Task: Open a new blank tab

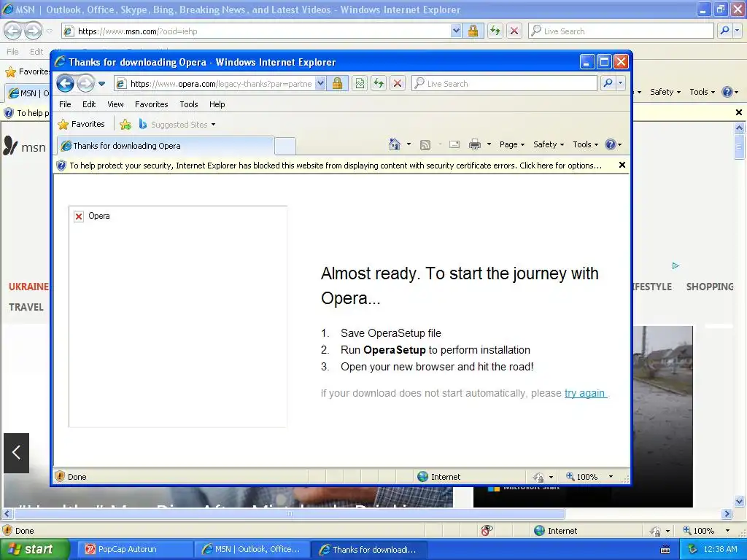Action: pyautogui.click(x=285, y=146)
